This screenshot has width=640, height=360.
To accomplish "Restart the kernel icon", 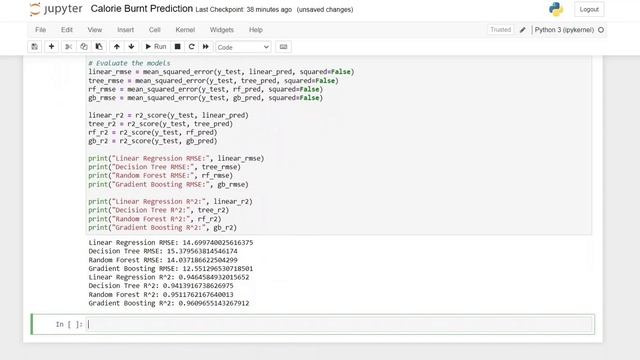I will pyautogui.click(x=191, y=47).
